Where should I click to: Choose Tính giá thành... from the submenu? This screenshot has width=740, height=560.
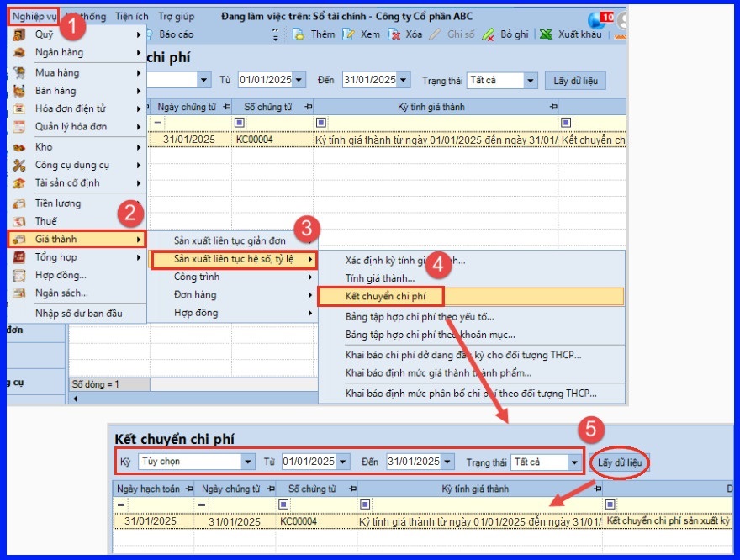[380, 277]
